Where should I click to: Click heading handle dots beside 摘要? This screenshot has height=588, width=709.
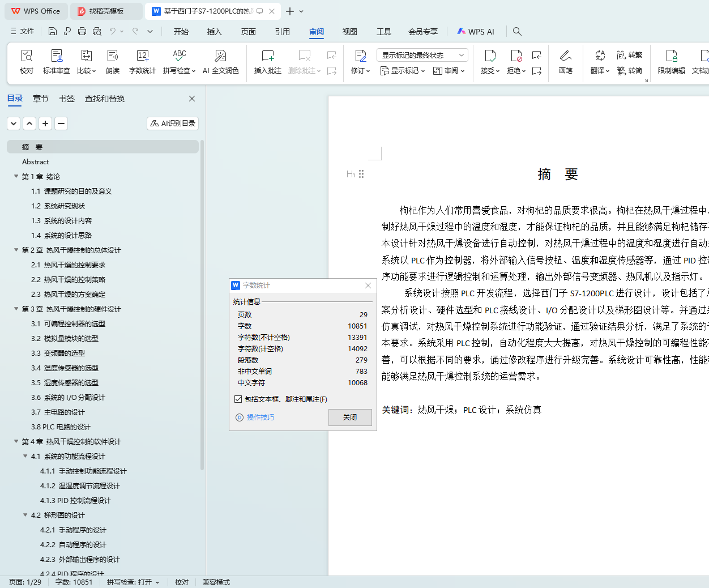pos(361,174)
